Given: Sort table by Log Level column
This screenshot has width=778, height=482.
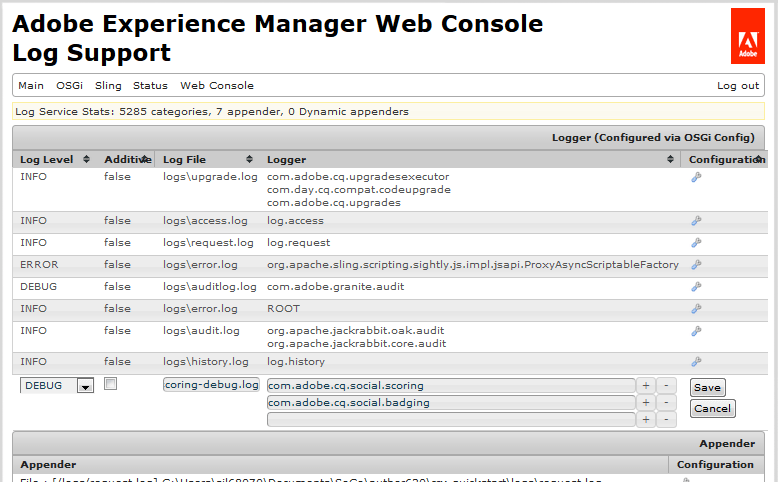Looking at the screenshot, I should tap(86, 159).
